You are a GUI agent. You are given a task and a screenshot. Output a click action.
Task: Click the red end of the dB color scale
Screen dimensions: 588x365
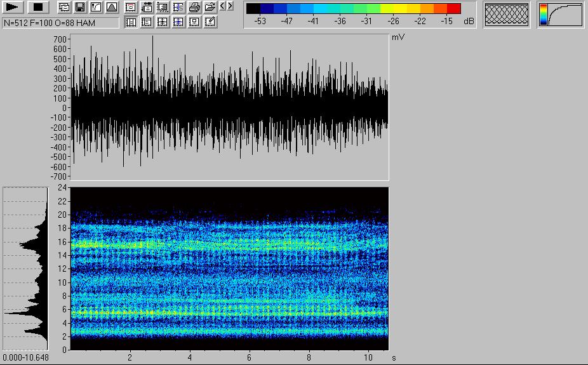[453, 9]
